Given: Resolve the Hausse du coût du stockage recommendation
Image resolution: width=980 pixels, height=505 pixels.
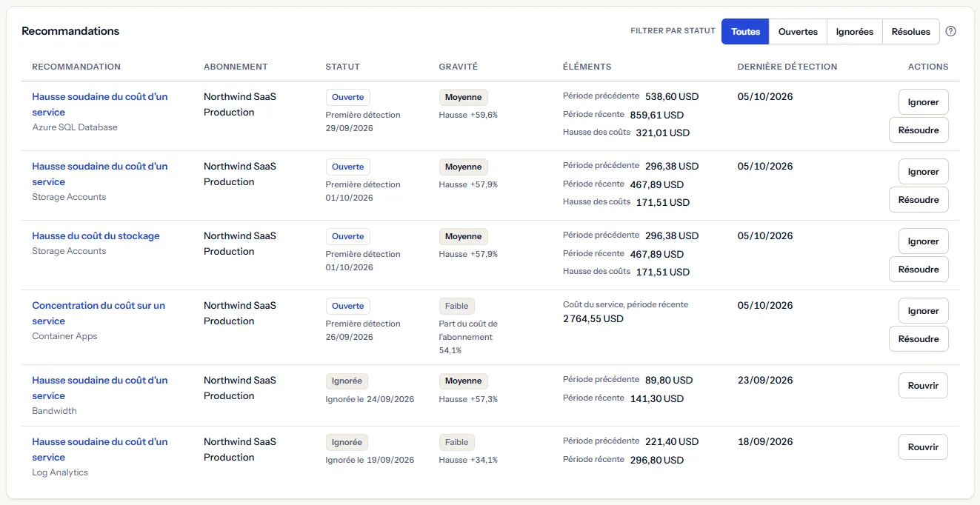Looking at the screenshot, I should pos(919,270).
